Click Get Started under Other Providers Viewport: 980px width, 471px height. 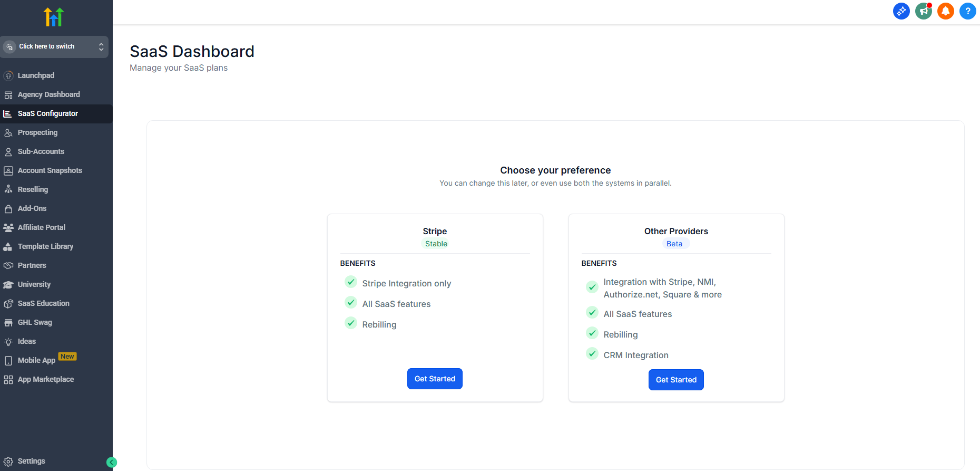point(676,380)
